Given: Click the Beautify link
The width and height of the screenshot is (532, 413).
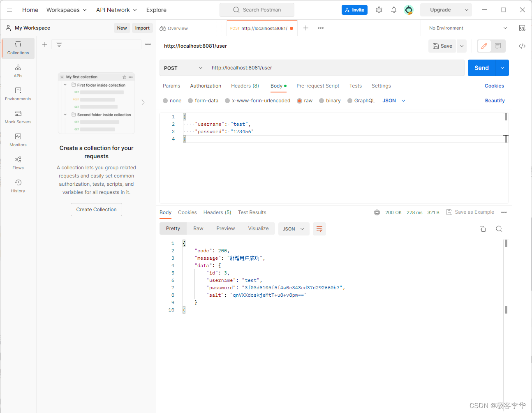Looking at the screenshot, I should (x=495, y=101).
